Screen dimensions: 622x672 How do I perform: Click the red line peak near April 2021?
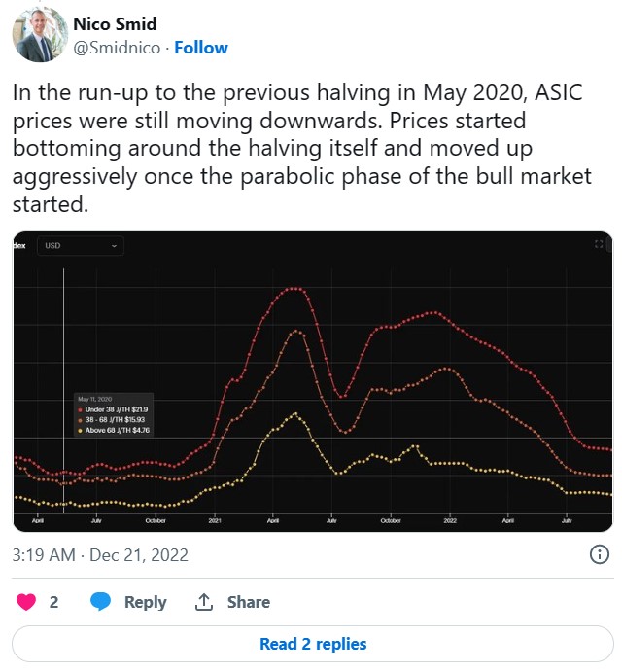pyautogui.click(x=294, y=289)
